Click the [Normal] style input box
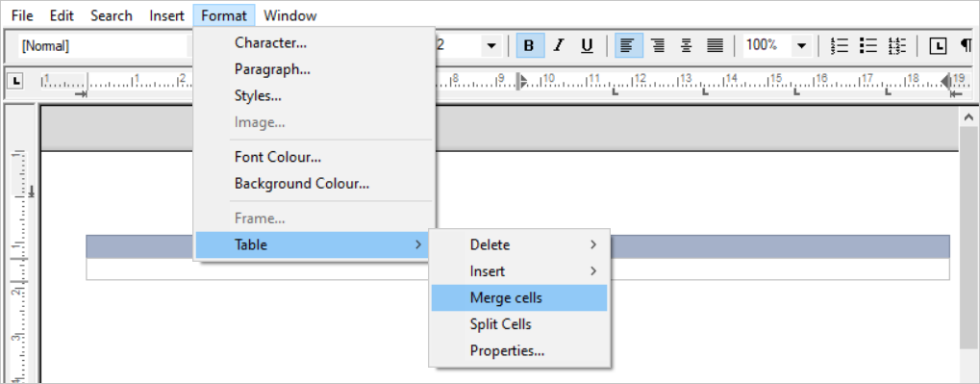Screen dimensions: 980x384 pyautogui.click(x=102, y=45)
